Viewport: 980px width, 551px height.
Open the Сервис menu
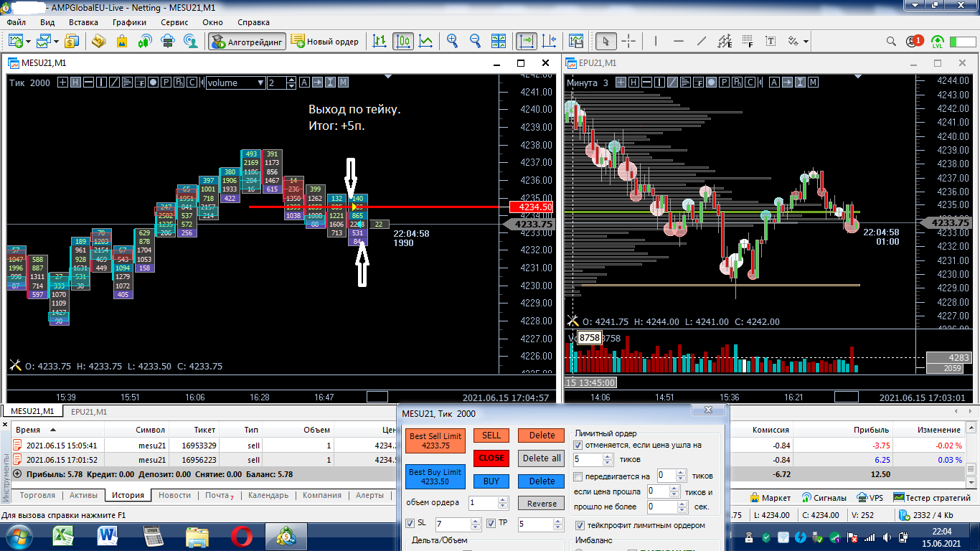[x=174, y=22]
